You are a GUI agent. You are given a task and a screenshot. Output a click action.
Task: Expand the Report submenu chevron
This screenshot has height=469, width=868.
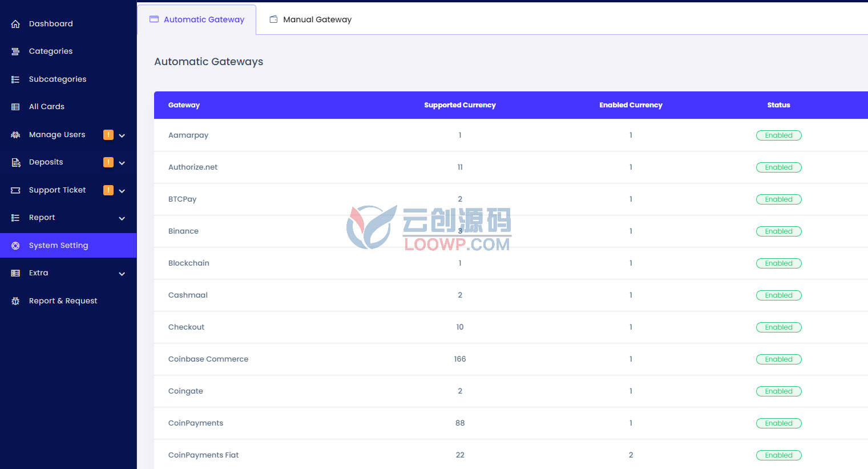coord(122,218)
